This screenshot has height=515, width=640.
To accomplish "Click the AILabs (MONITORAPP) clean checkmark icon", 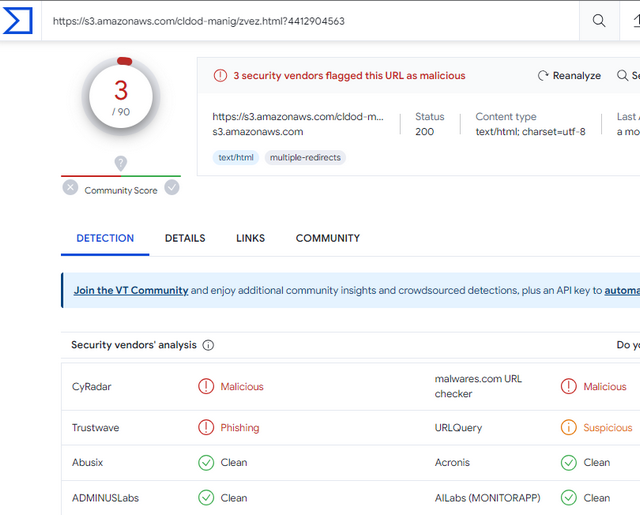I will click(569, 498).
